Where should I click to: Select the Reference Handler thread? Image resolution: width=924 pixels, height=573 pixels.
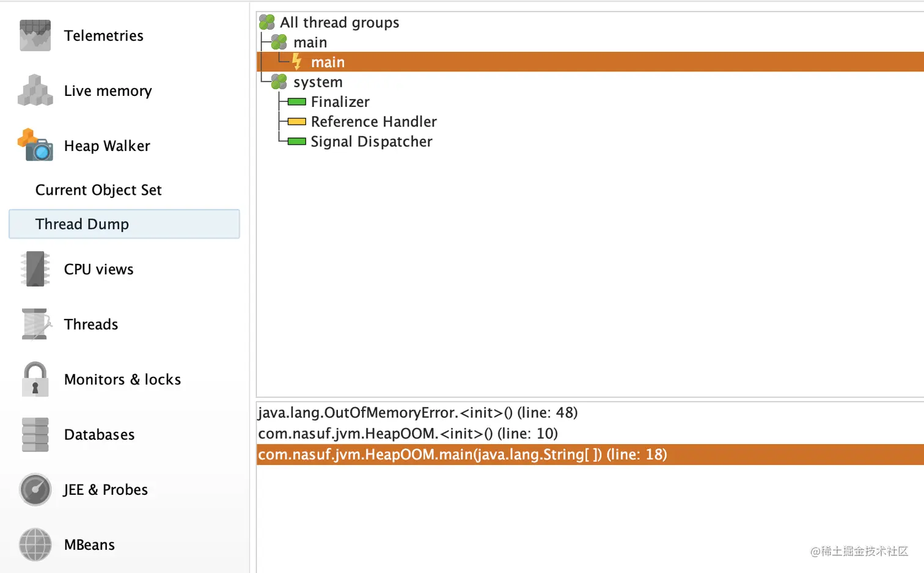(x=373, y=122)
